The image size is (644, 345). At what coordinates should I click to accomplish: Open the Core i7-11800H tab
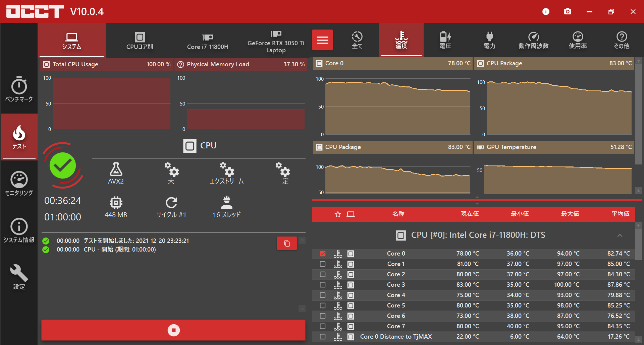pyautogui.click(x=208, y=41)
